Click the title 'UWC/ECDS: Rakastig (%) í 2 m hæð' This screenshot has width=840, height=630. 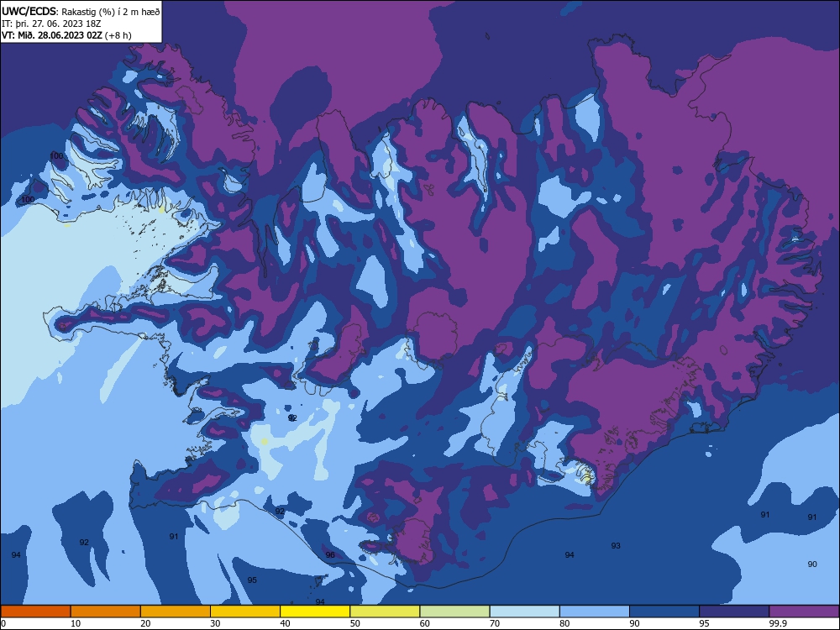click(81, 11)
